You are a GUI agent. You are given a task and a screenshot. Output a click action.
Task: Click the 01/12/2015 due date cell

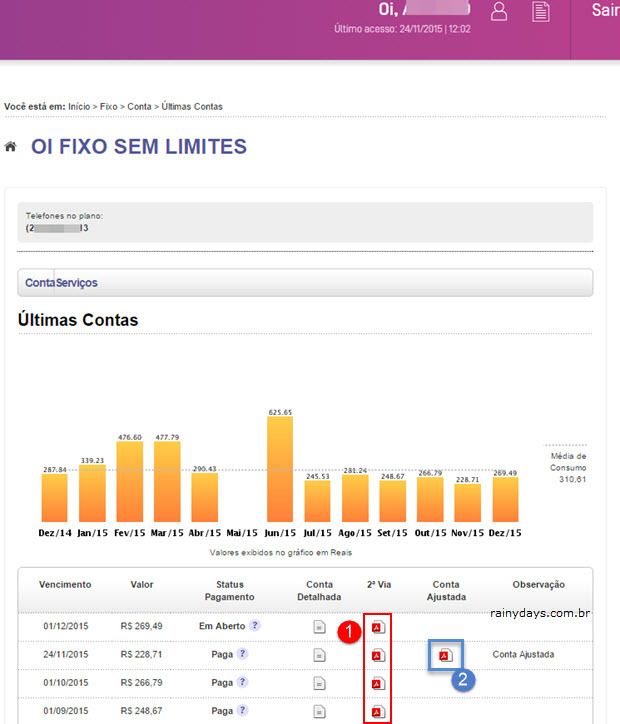[x=66, y=626]
